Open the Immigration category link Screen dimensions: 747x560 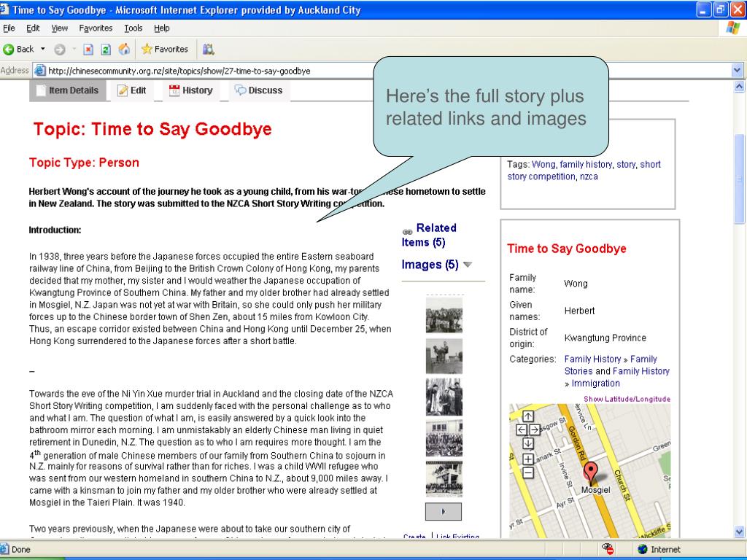595,384
